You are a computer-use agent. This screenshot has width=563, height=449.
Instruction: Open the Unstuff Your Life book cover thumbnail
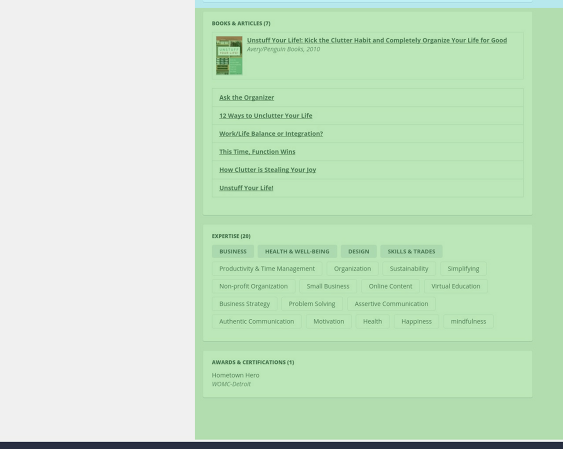229,55
